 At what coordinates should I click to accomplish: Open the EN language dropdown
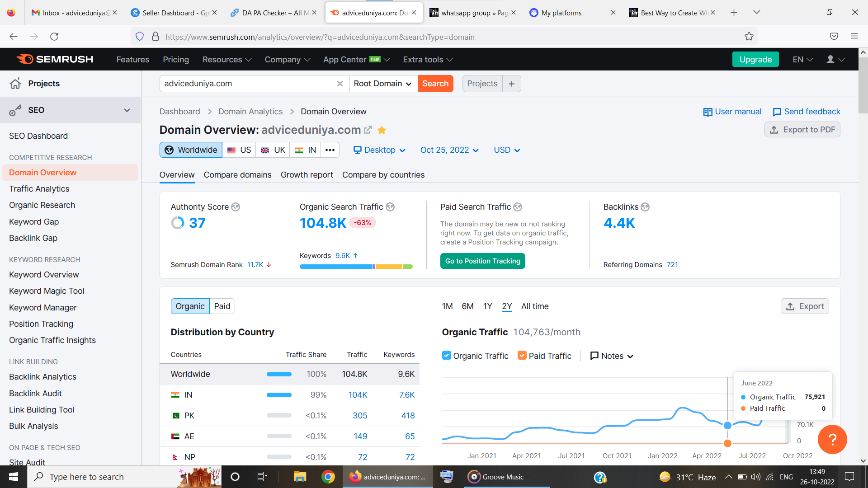coord(803,60)
